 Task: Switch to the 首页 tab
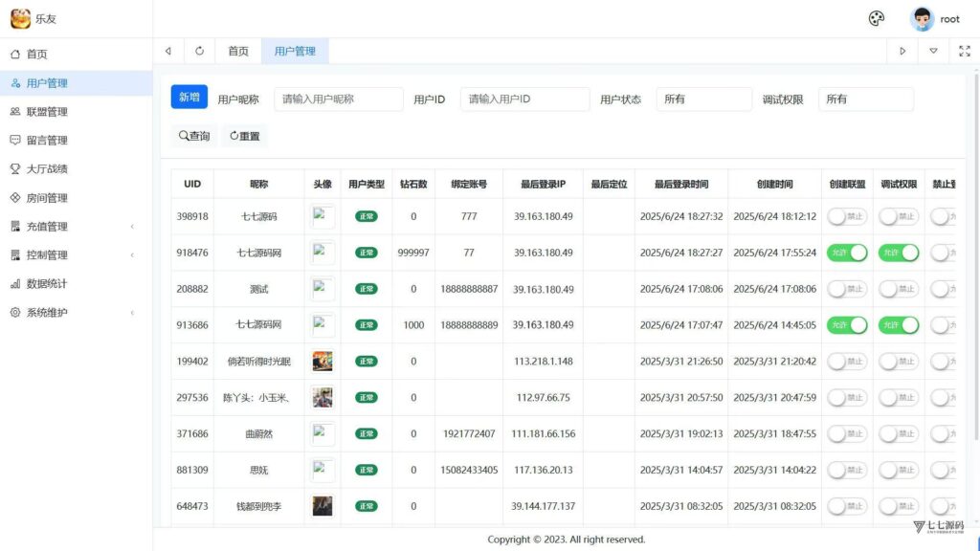238,52
